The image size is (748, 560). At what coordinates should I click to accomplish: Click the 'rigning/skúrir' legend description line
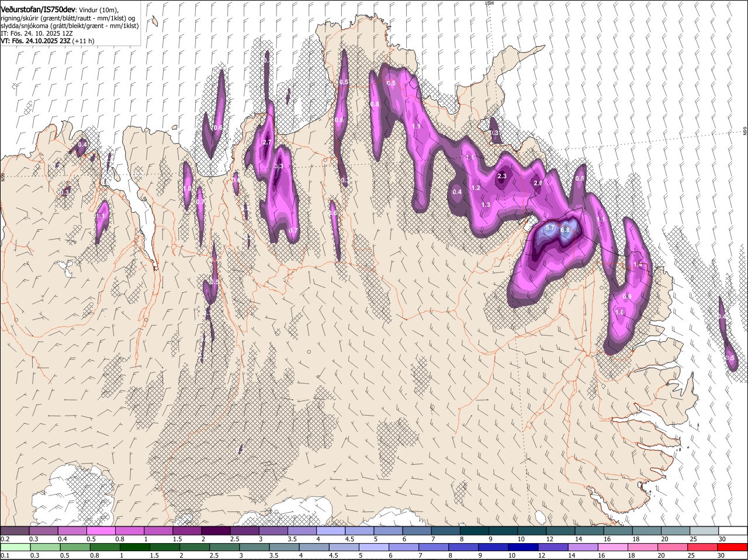[x=68, y=18]
